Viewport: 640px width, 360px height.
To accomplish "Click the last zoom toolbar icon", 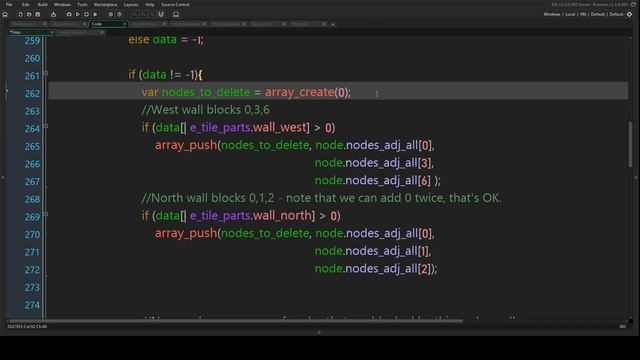I will [151, 14].
